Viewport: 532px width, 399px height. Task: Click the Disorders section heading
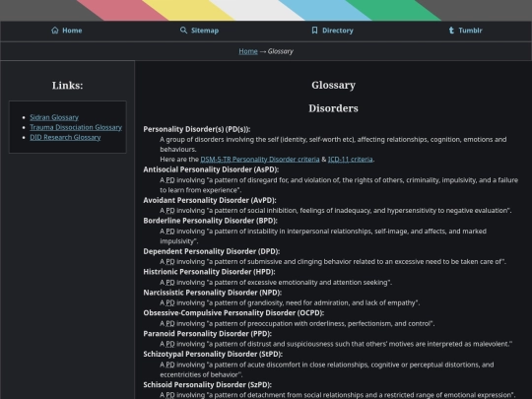[333, 108]
